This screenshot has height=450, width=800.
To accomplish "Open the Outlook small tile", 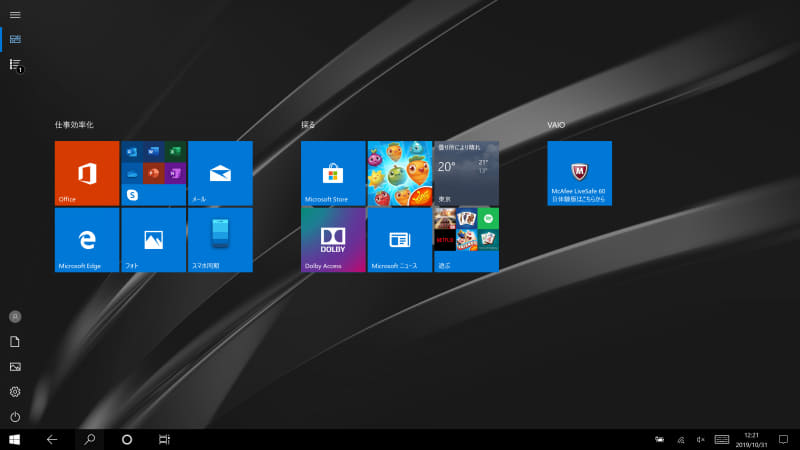I will (132, 152).
